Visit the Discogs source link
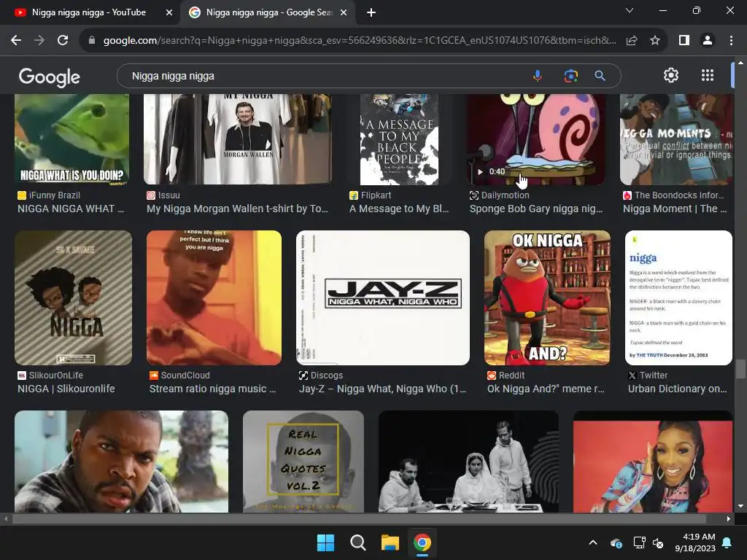The image size is (747, 560). point(321,376)
